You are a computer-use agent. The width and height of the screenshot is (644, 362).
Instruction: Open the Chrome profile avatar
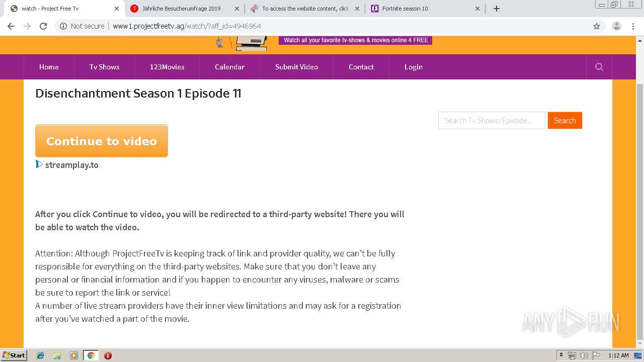[x=616, y=26]
